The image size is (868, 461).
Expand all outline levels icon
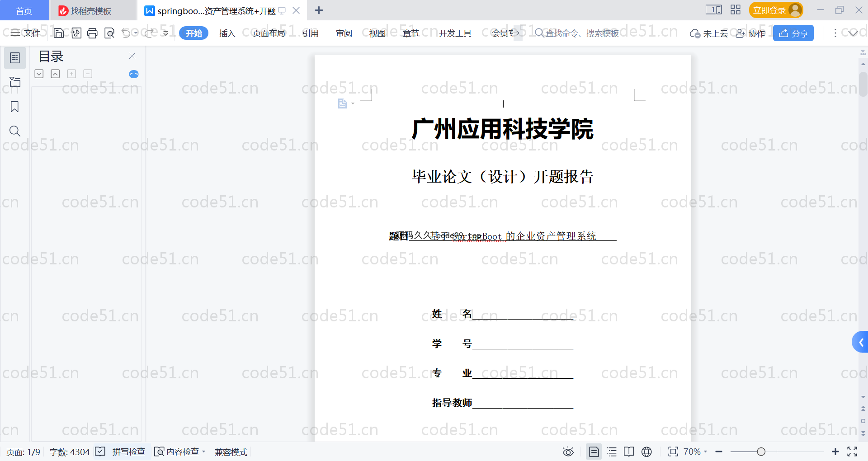point(39,74)
